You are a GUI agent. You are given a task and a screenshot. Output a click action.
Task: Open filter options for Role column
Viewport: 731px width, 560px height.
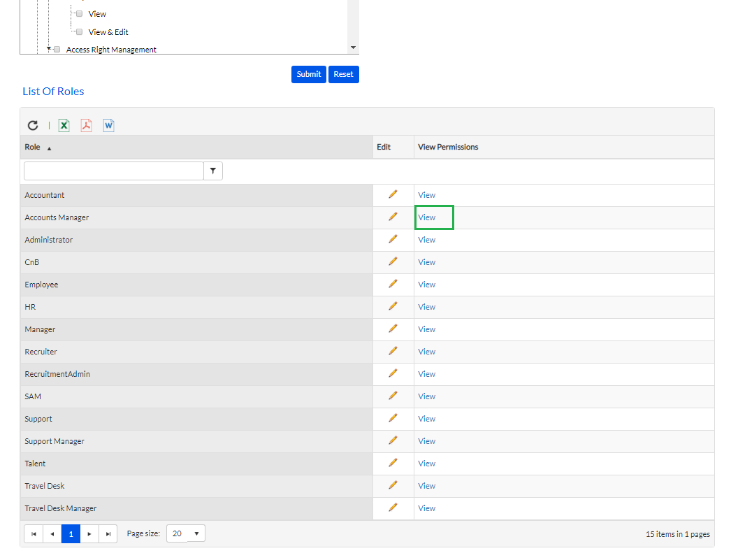pos(213,171)
